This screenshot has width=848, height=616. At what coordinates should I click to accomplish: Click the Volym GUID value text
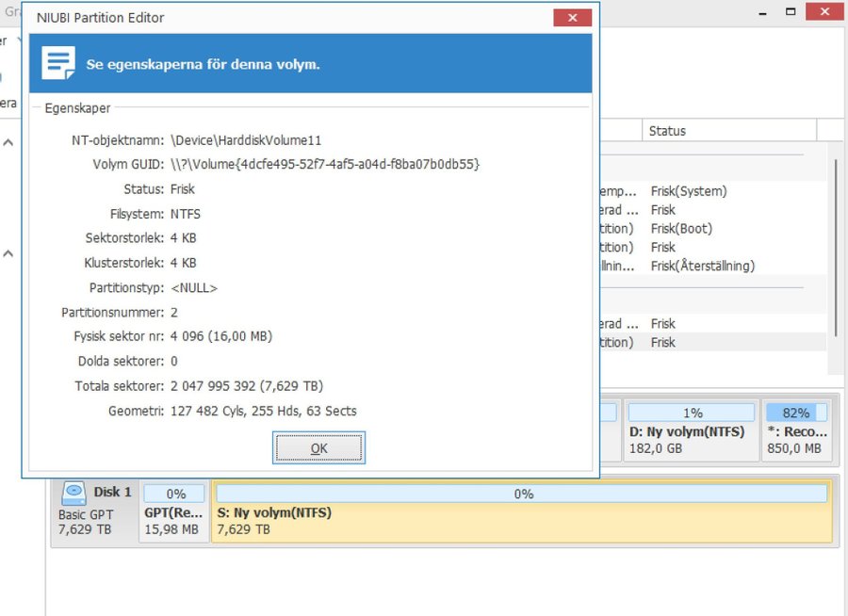click(x=325, y=164)
